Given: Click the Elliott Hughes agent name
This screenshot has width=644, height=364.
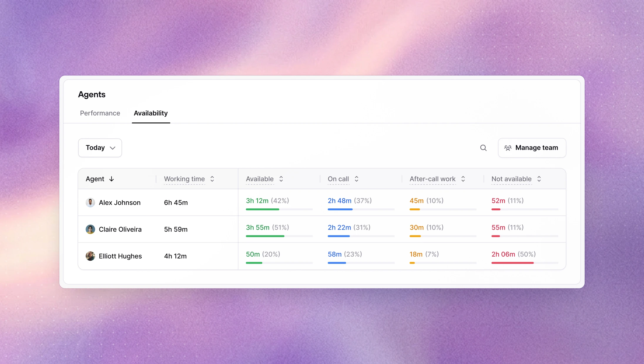Looking at the screenshot, I should (x=120, y=256).
